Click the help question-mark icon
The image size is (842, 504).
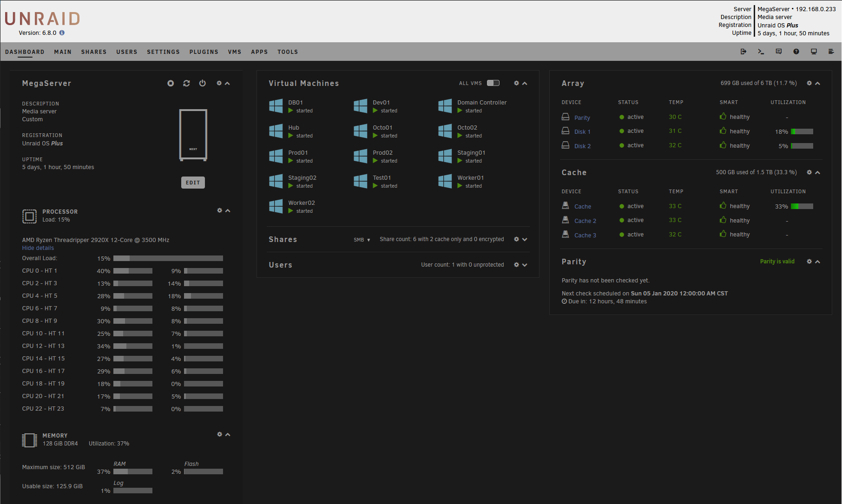tap(796, 52)
